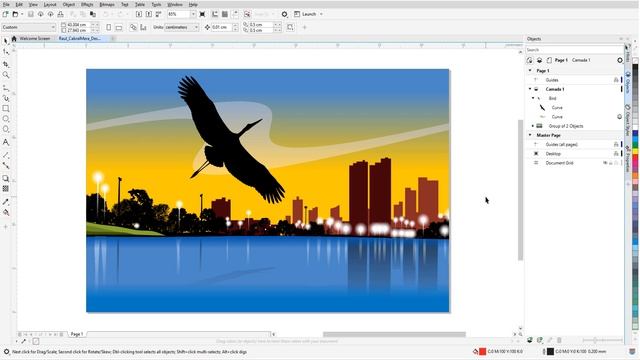Select the Color Eyedropper tool

(x=6, y=202)
